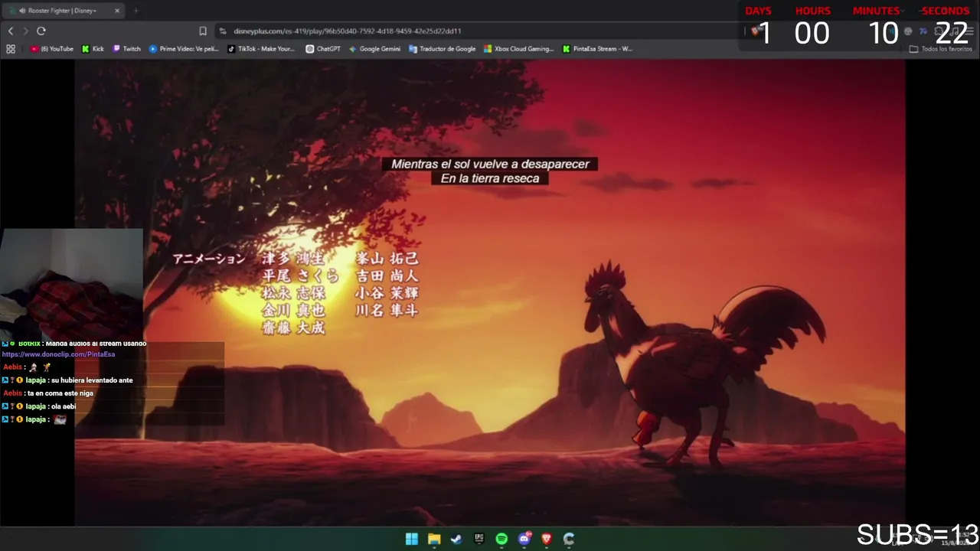Open the Xbox Cloud Gaming bookmark
The image size is (980, 551).
[x=519, y=49]
